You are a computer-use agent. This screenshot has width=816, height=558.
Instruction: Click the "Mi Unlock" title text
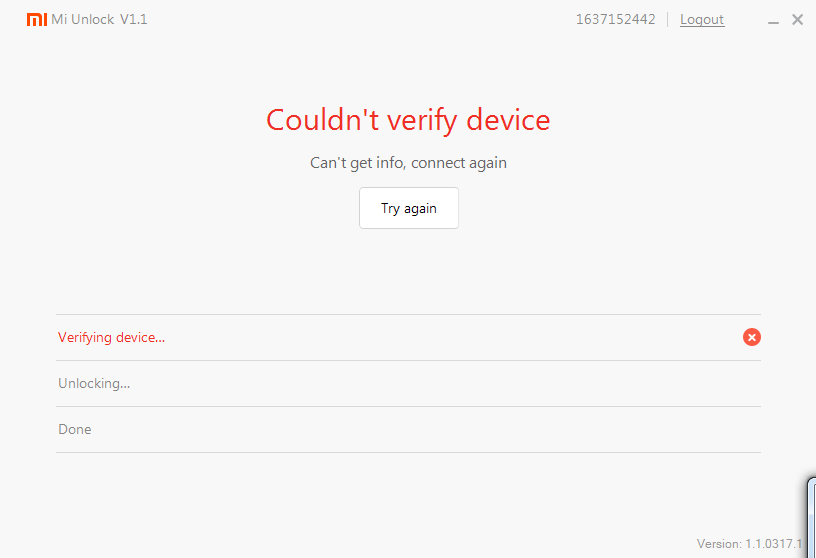(83, 19)
